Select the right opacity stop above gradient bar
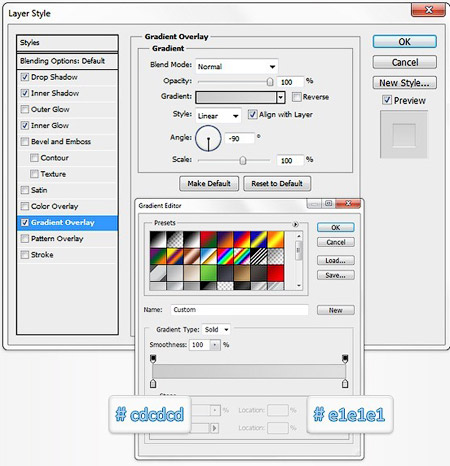Screen dimensions: 450x466 click(345, 359)
